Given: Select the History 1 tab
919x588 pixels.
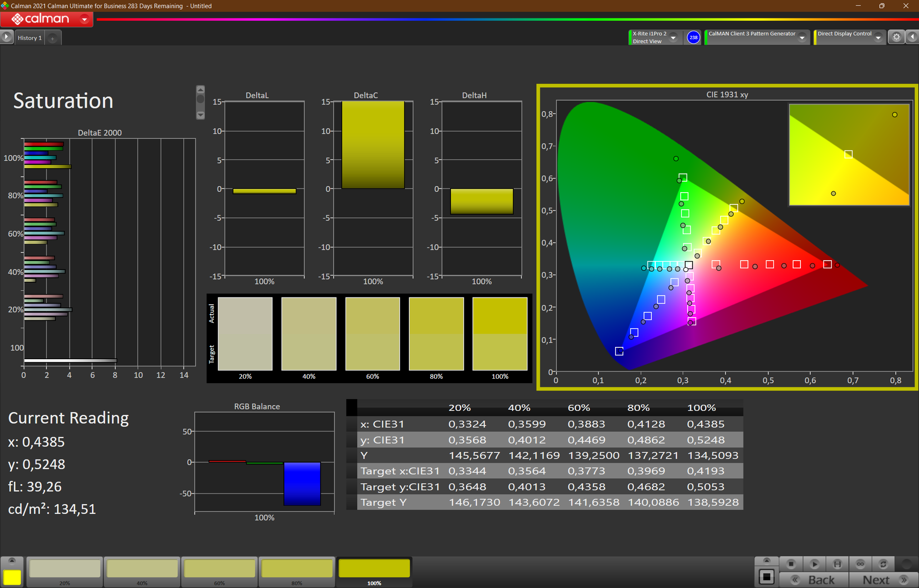Looking at the screenshot, I should pos(30,38).
